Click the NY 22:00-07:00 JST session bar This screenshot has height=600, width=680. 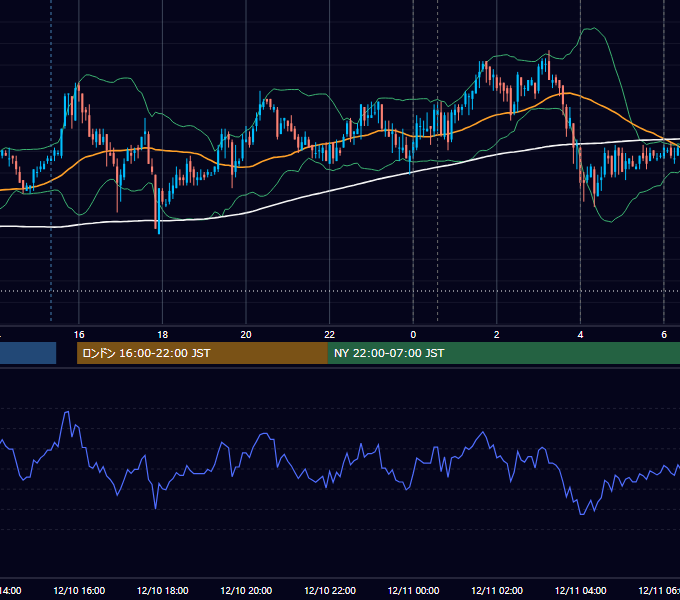point(503,353)
